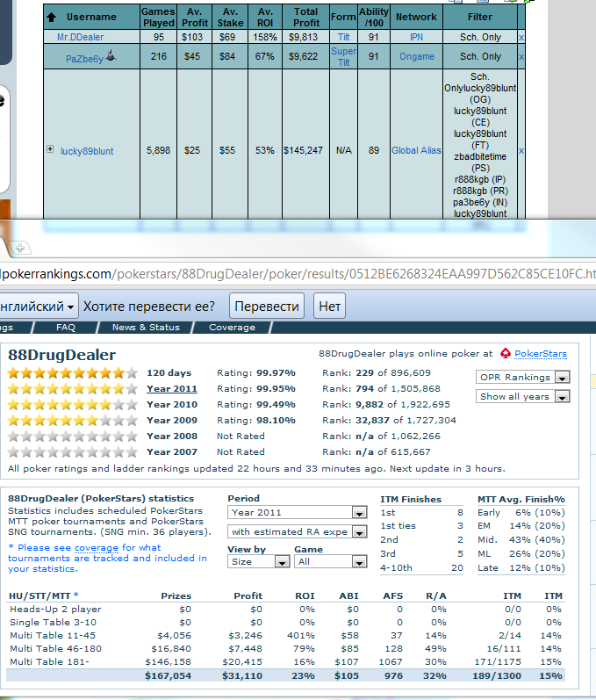The image size is (596, 700).
Task: Open the IPN network link
Action: (416, 37)
